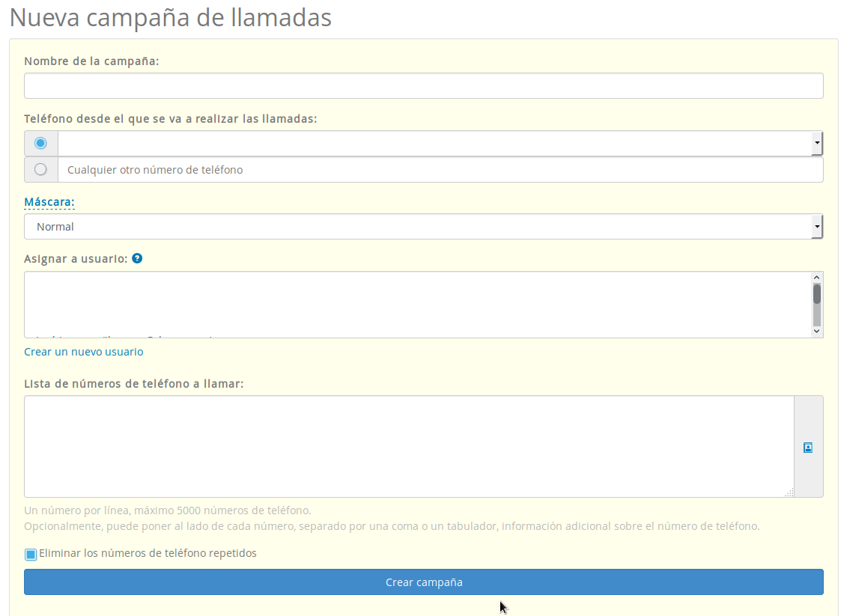Click inside the phone numbers list textarea
This screenshot has width=841, height=616.
tap(408, 445)
